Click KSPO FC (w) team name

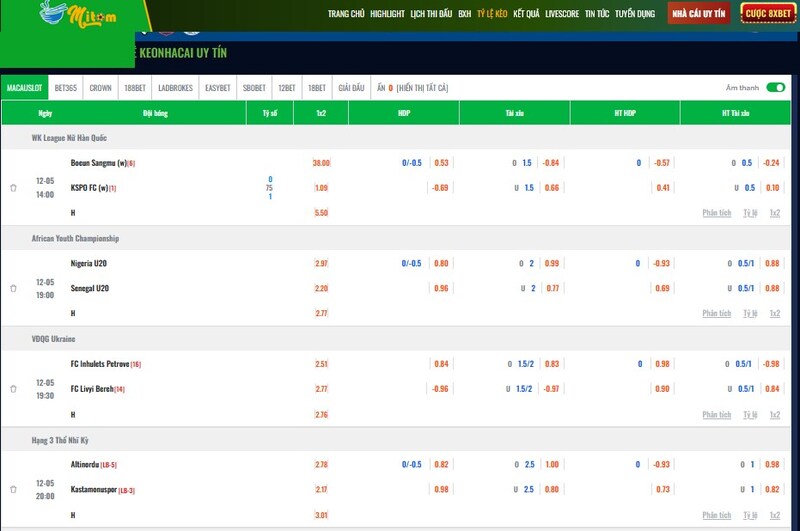point(89,188)
